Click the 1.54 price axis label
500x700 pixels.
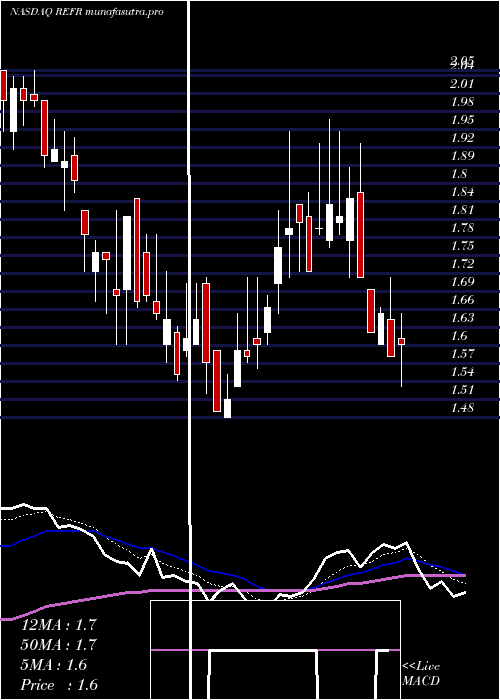click(x=462, y=372)
